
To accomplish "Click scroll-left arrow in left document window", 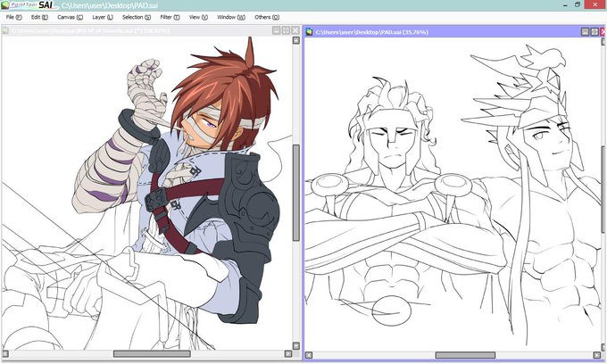I will (5, 354).
